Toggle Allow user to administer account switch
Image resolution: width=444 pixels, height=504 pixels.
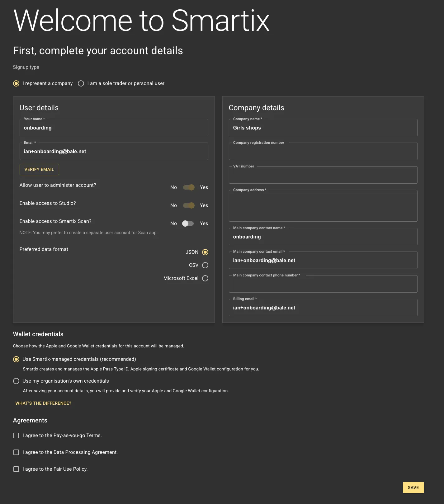[189, 187]
